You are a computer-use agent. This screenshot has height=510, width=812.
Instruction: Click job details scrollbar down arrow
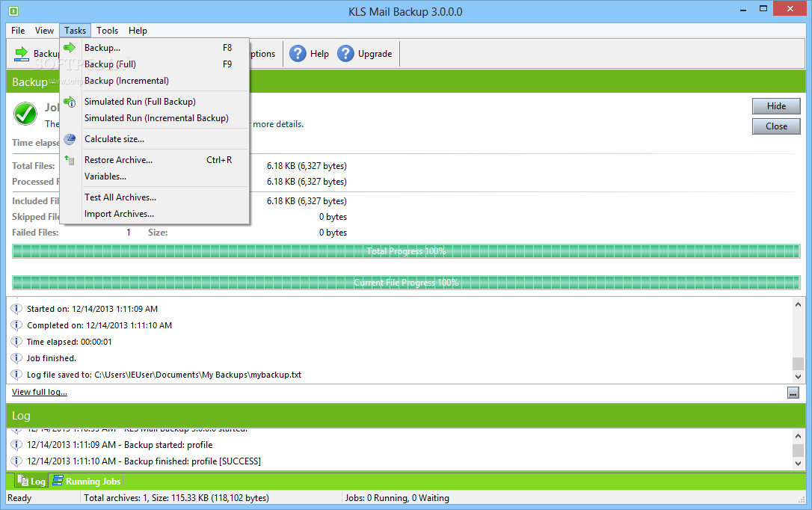tap(798, 377)
